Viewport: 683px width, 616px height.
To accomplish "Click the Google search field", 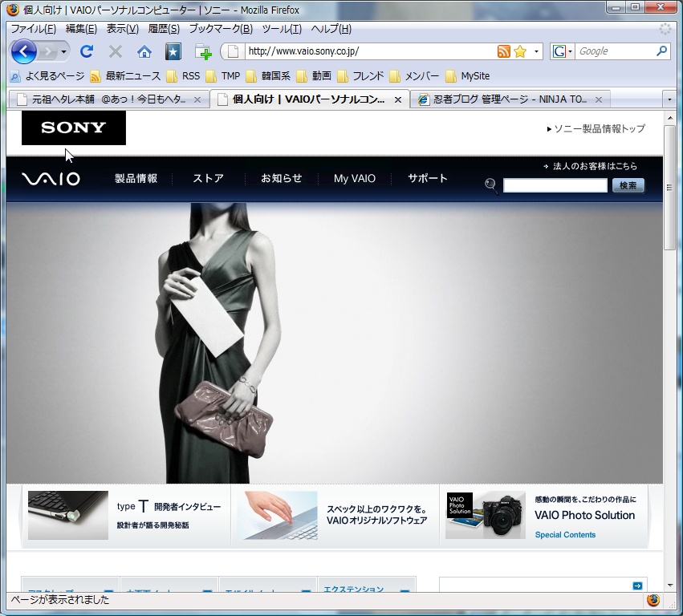I will [616, 51].
